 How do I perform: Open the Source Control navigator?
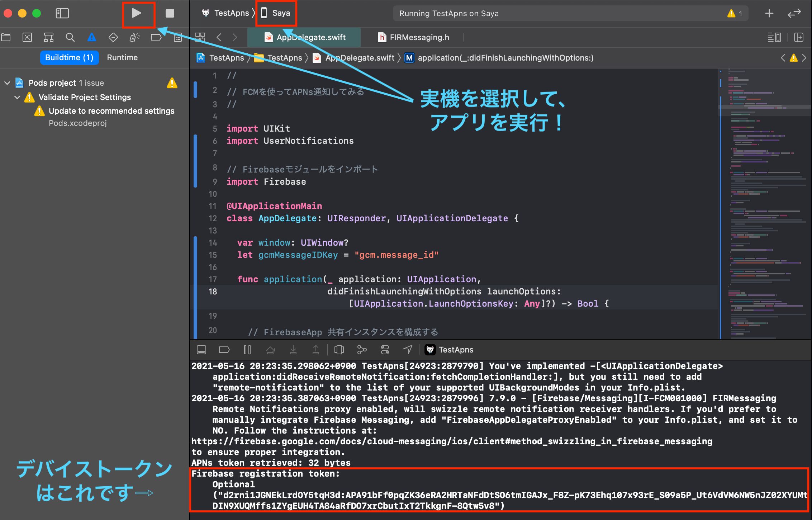27,37
